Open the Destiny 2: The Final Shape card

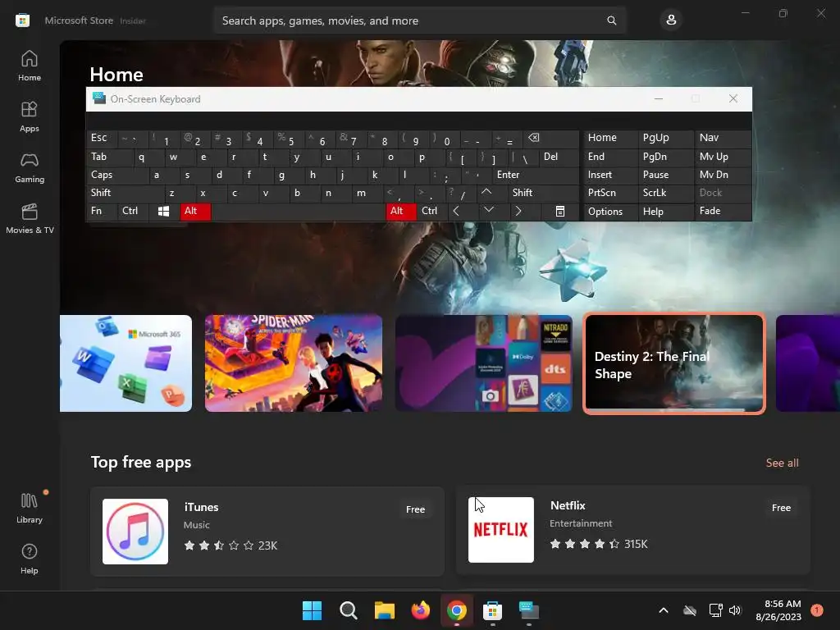point(674,363)
